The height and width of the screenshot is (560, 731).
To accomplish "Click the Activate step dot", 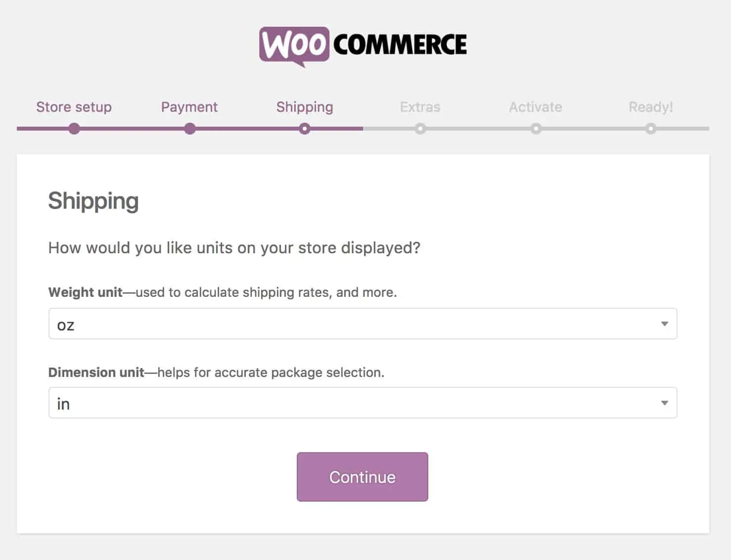I will [x=536, y=129].
